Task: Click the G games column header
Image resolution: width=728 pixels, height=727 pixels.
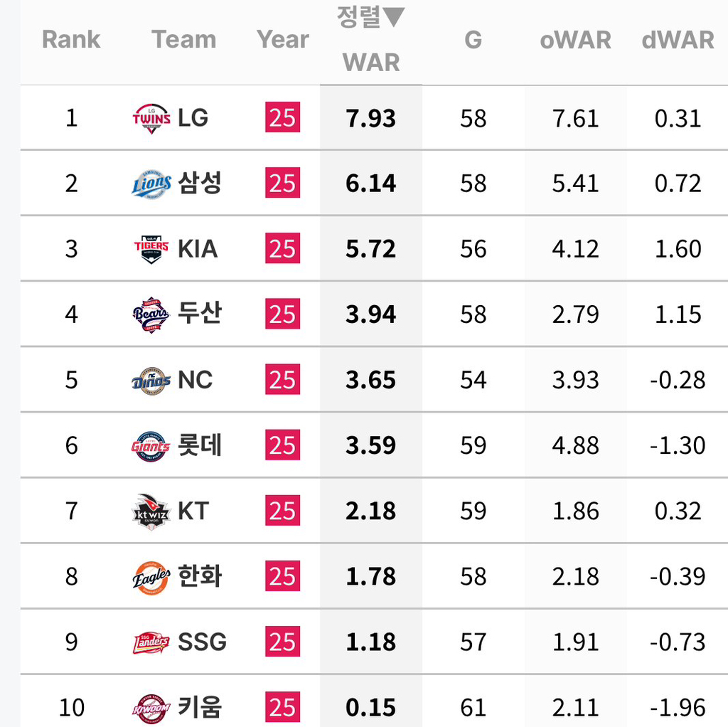Action: coord(473,40)
